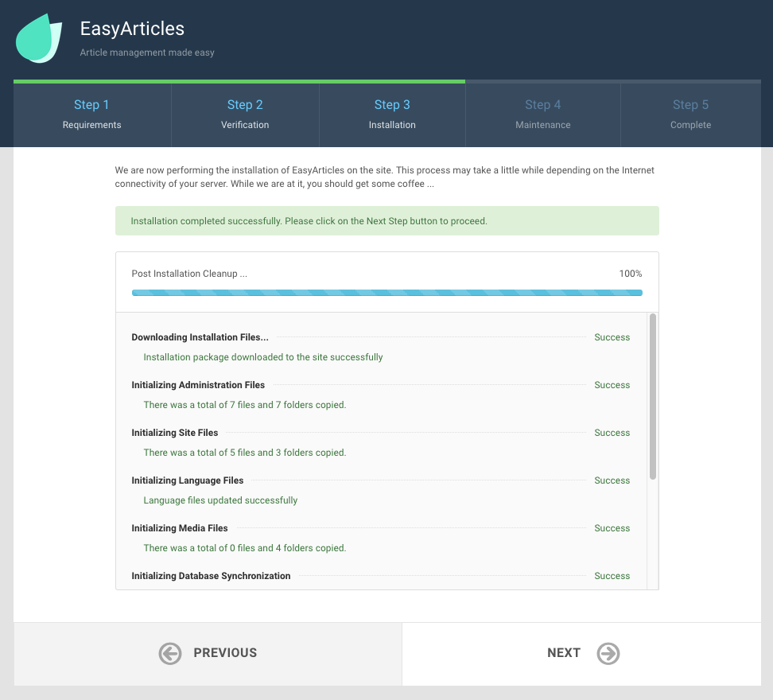
Task: Go to the Step 4 Maintenance tab
Action: [x=543, y=115]
